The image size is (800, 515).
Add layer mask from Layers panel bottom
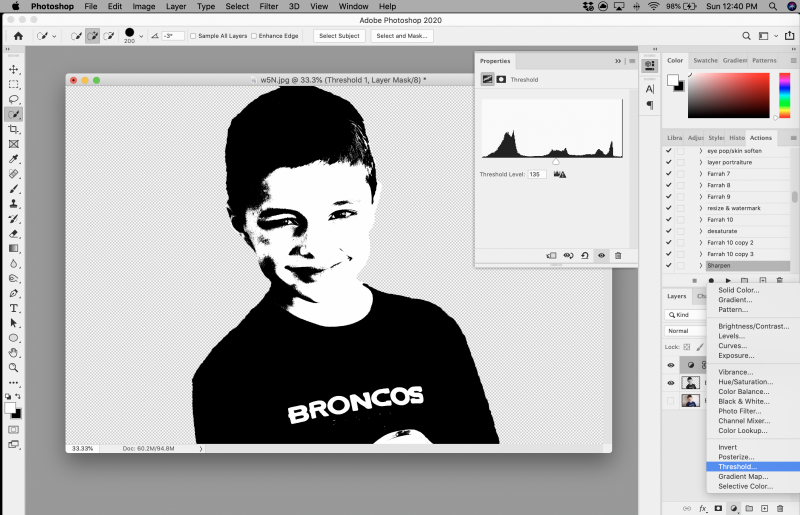pos(718,508)
